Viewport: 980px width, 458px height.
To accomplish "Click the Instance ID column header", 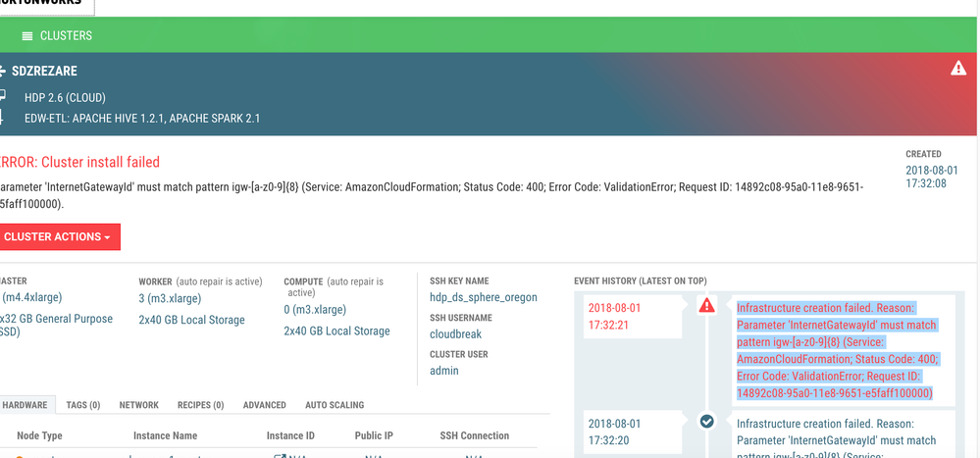I will [x=290, y=435].
